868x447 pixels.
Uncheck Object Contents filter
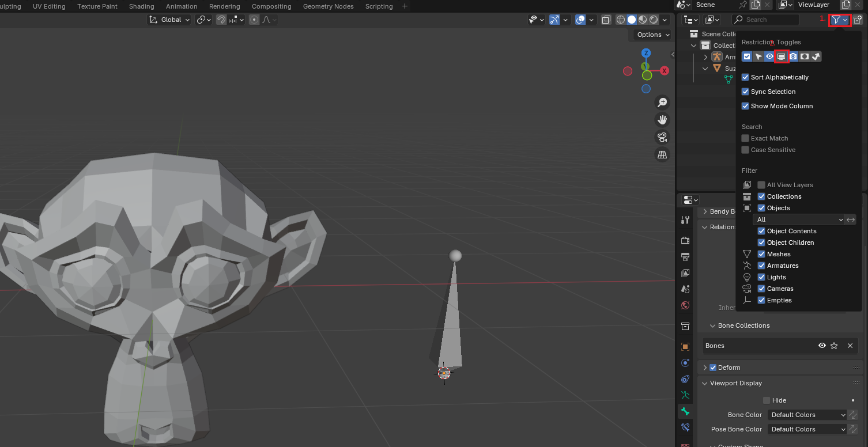[761, 231]
